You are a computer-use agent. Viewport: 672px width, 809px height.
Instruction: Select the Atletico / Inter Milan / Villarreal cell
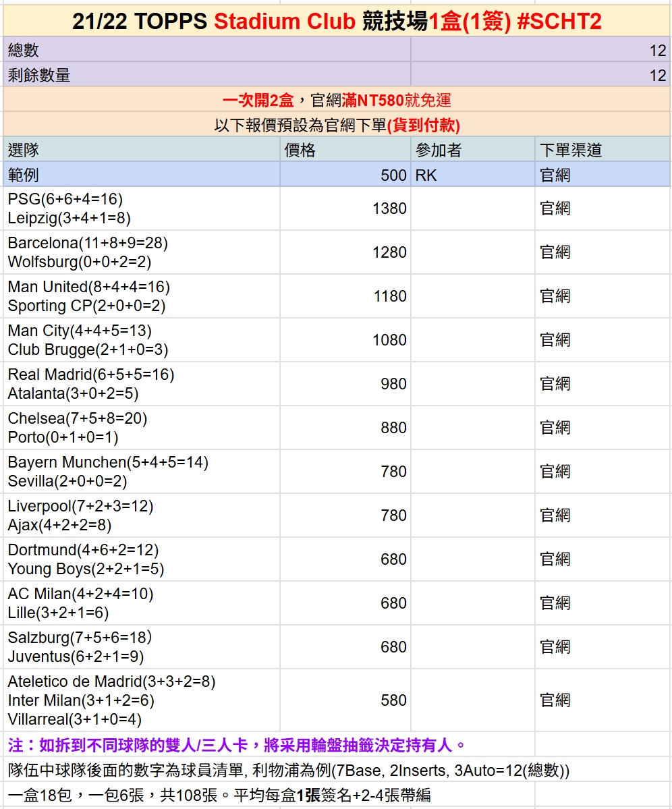click(141, 700)
